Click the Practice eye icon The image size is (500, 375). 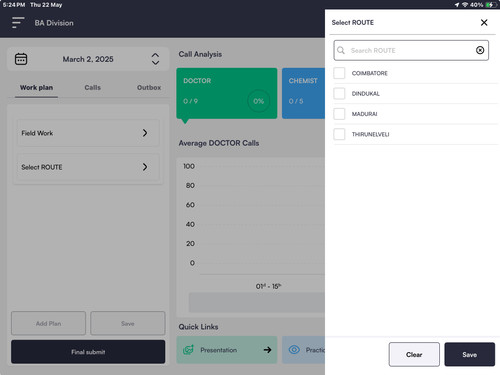coord(294,350)
